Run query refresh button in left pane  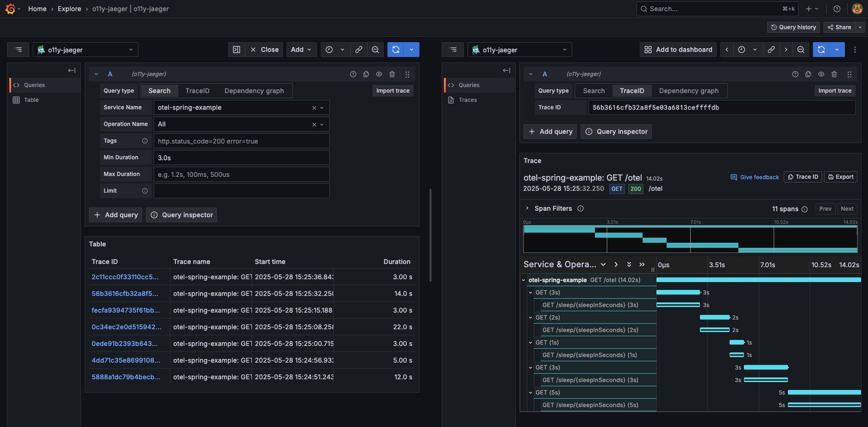[396, 50]
